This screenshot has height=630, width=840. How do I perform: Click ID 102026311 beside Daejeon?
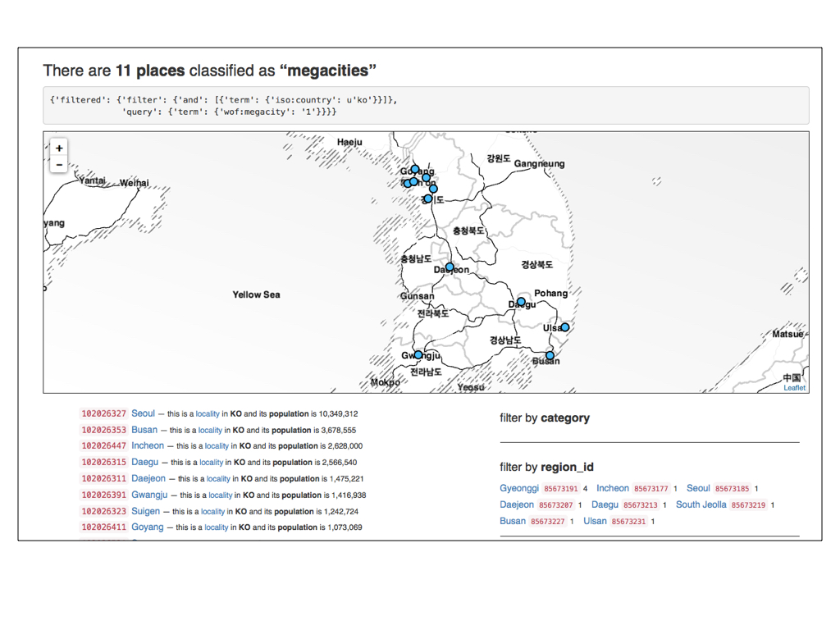[x=103, y=478]
